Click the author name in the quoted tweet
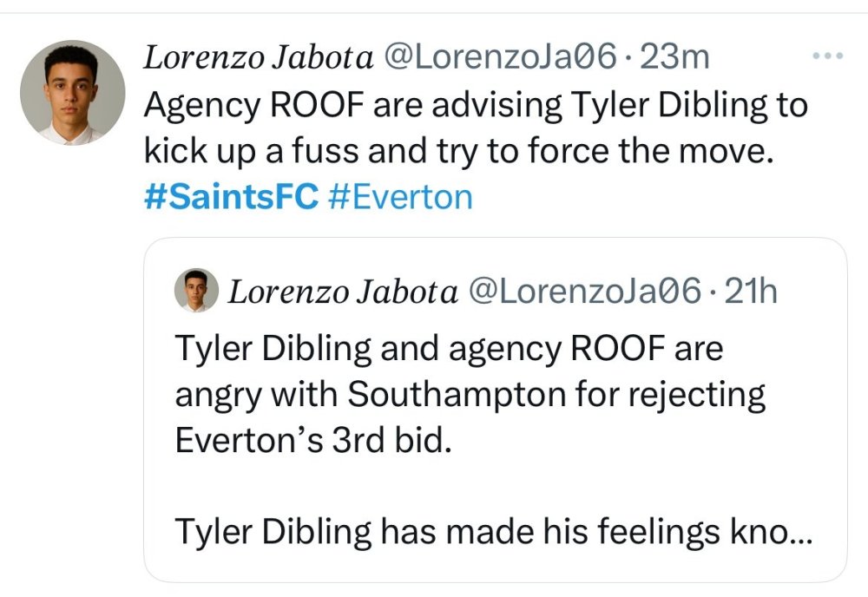 point(342,292)
